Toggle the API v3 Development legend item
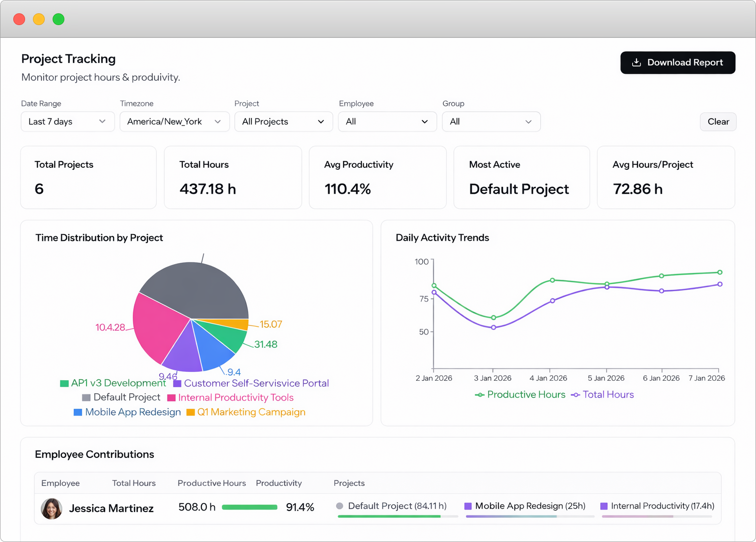The image size is (756, 542). pos(113,383)
